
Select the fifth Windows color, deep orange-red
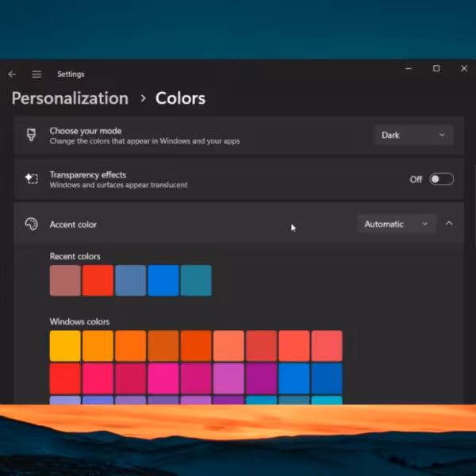tap(196, 346)
